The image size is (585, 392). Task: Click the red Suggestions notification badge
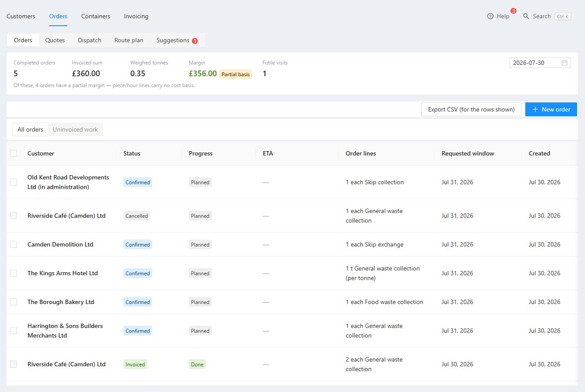coord(195,41)
